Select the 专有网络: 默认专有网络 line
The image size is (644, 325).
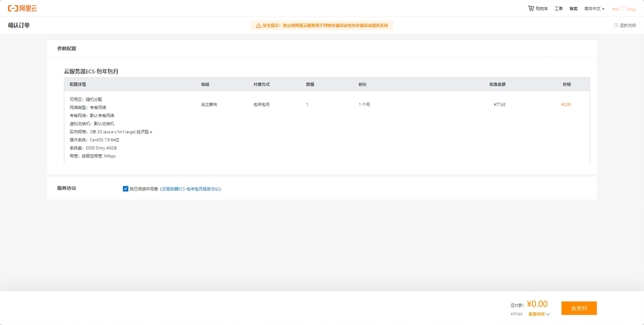92,116
